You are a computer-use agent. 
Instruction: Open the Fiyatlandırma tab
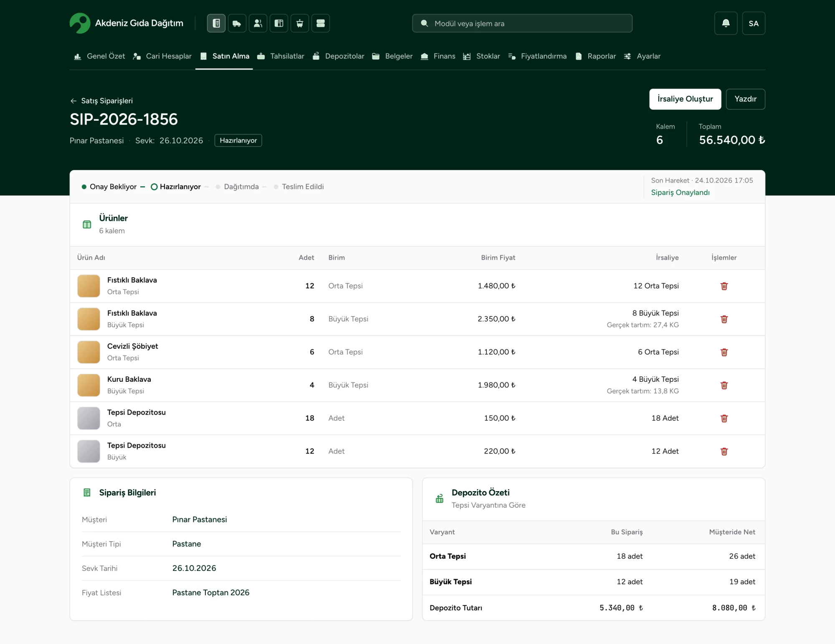[x=537, y=56]
